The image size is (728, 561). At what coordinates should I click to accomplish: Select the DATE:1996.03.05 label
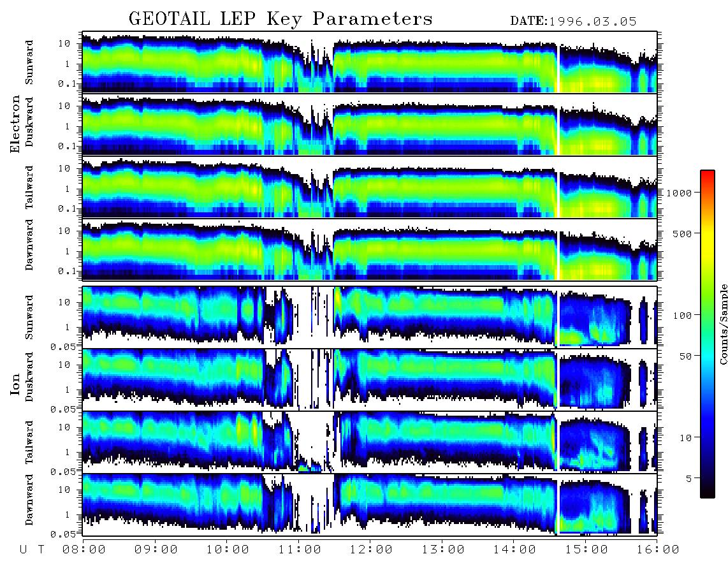point(573,21)
